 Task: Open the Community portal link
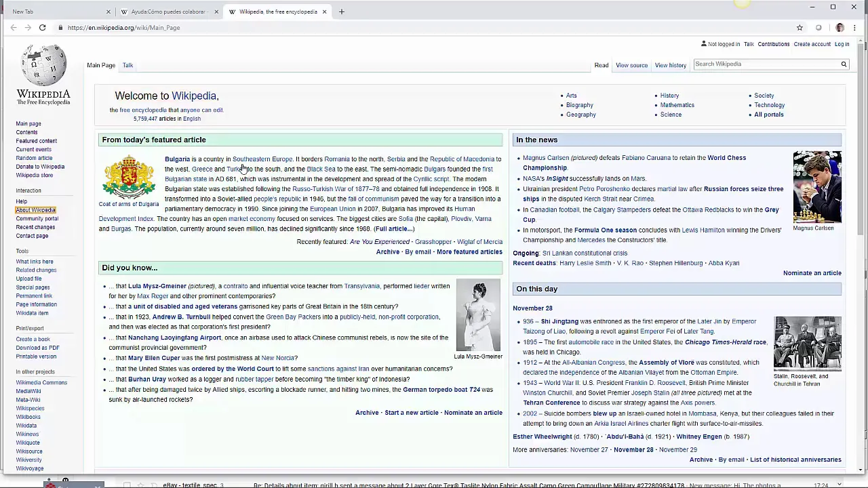(x=37, y=219)
